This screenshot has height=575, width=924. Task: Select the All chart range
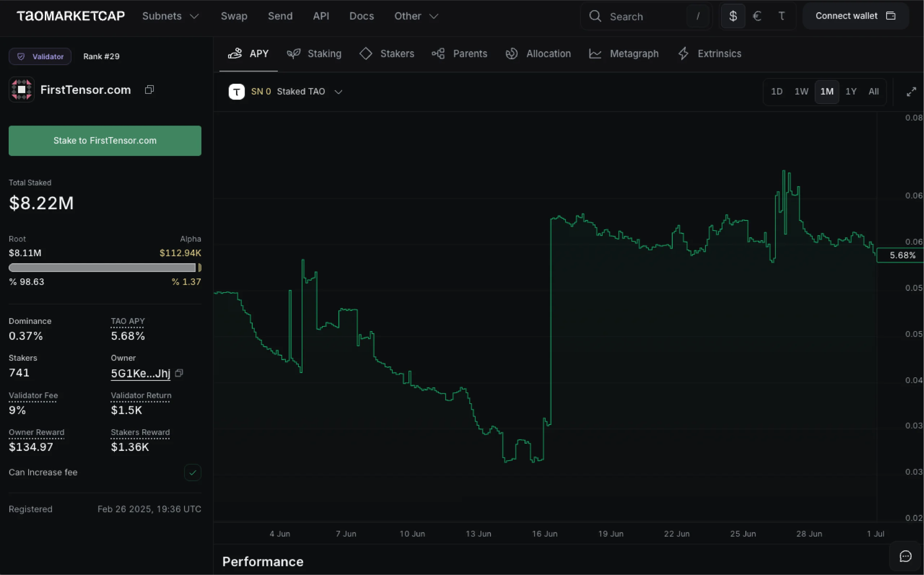click(x=873, y=92)
